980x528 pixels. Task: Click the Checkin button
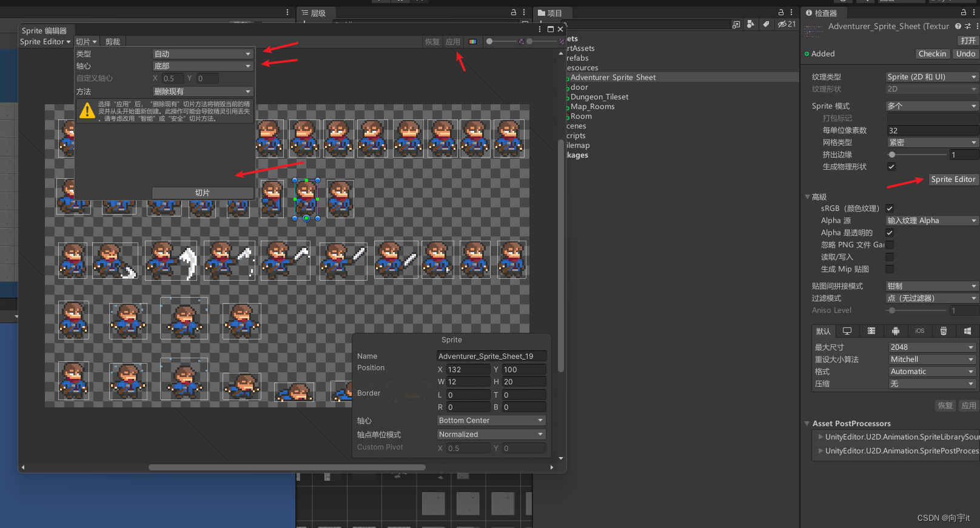click(x=932, y=54)
